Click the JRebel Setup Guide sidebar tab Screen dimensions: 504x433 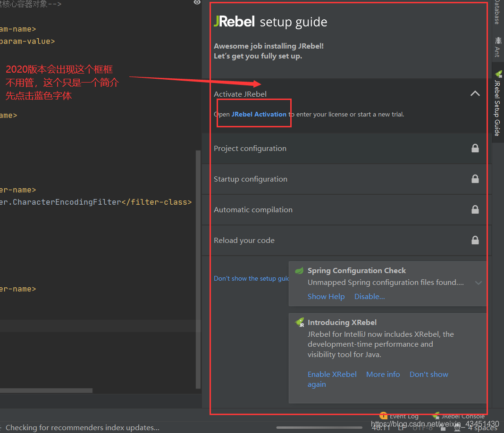497,104
